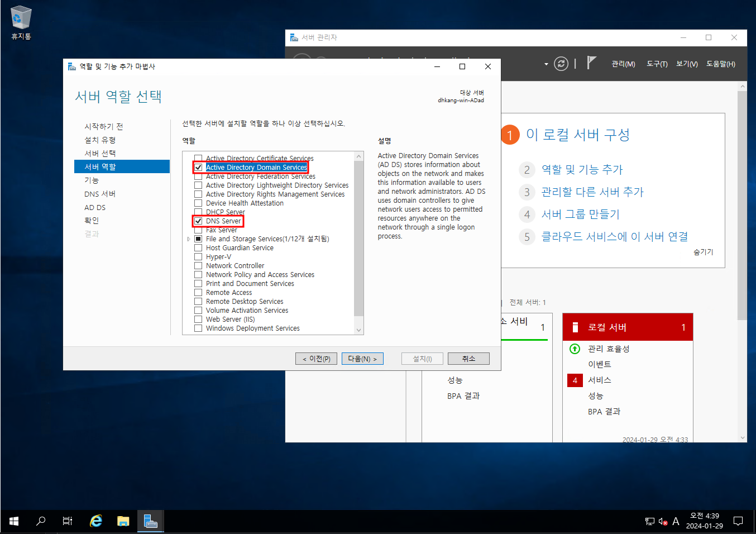
Task: Open the notifications flag in Server Manager
Action: coord(592,63)
